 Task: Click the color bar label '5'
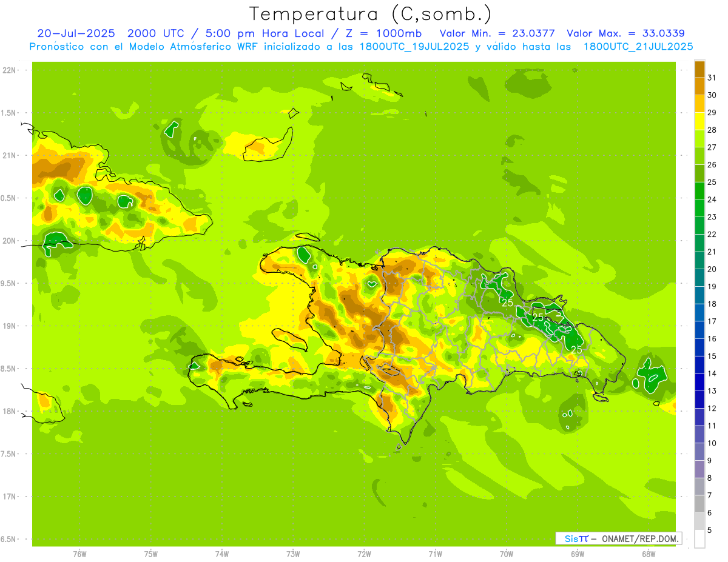[x=710, y=530]
